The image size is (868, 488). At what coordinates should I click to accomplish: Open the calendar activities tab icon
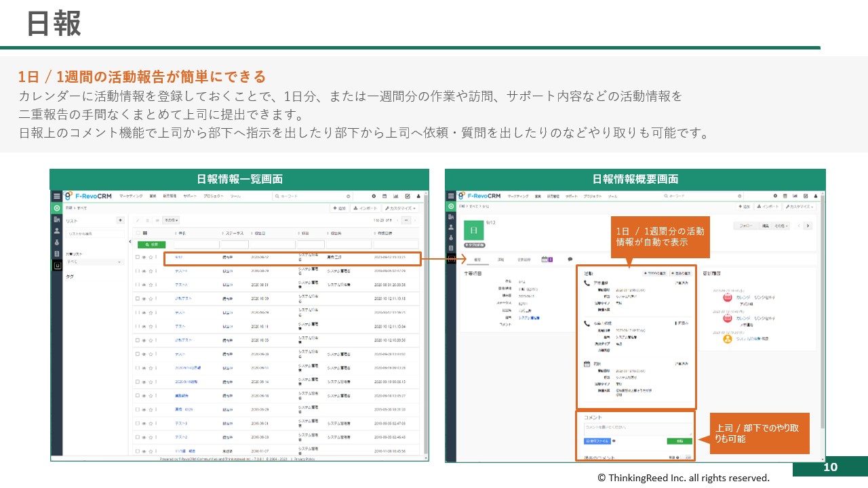pyautogui.click(x=545, y=259)
